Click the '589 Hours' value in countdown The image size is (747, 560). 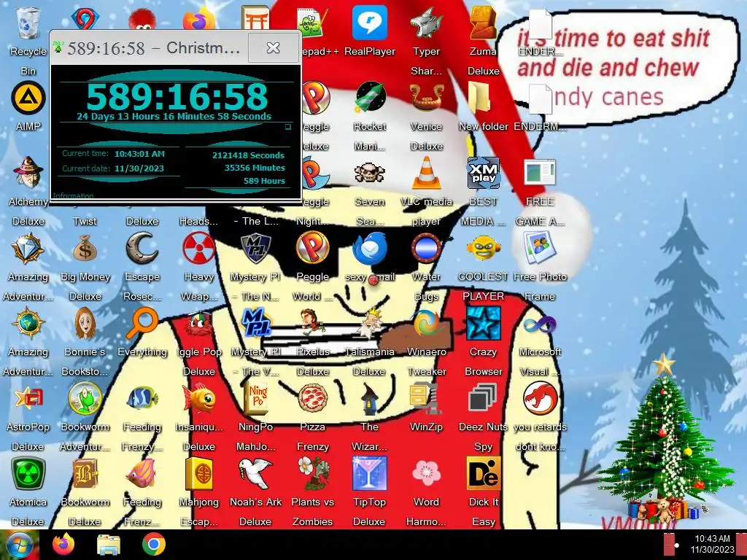pos(264,181)
